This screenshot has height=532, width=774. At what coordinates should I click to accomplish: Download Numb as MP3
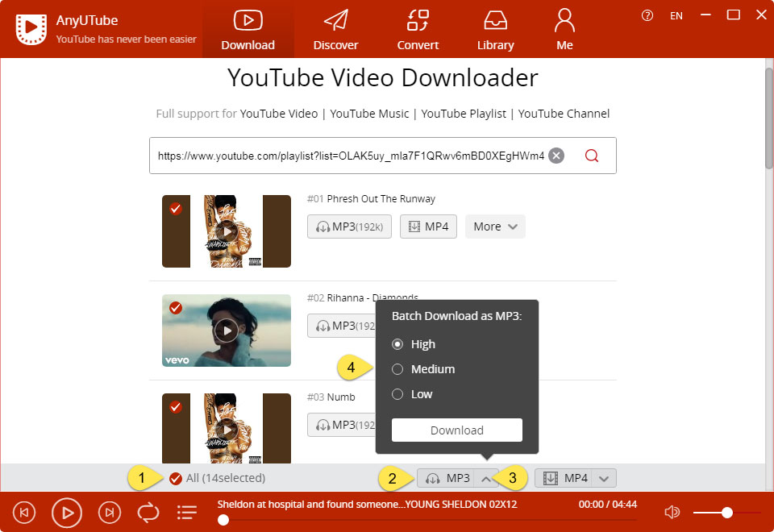point(342,425)
